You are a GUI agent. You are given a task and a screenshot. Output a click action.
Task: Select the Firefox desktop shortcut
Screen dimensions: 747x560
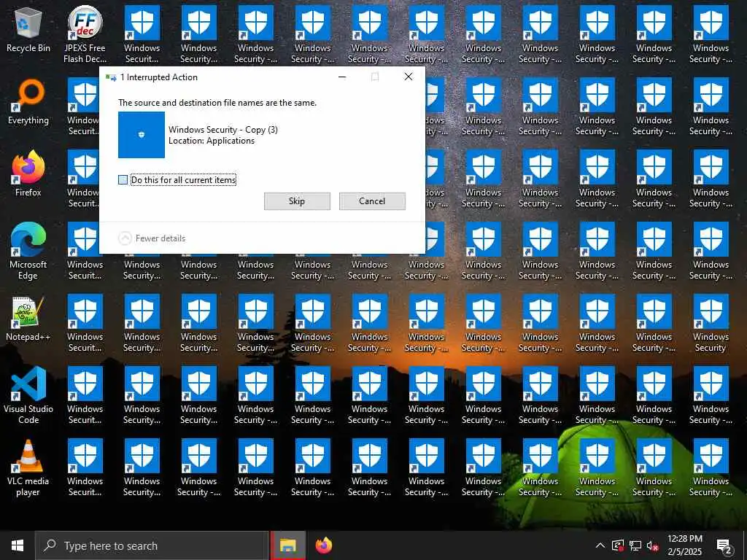[28, 174]
